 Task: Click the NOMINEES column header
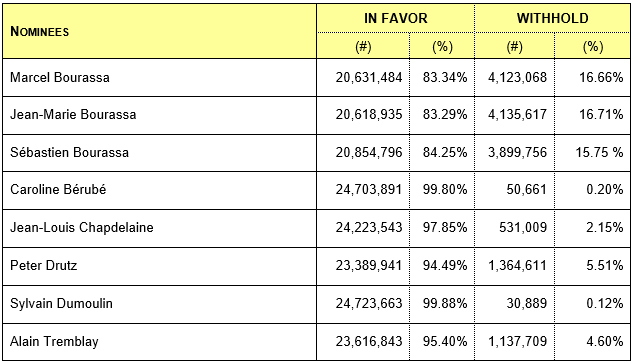point(159,31)
